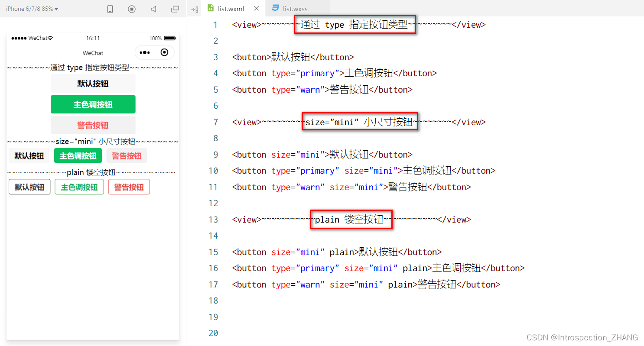Tap the outlined plain 默认按钮 button
This screenshot has height=346, width=644.
pyautogui.click(x=29, y=187)
